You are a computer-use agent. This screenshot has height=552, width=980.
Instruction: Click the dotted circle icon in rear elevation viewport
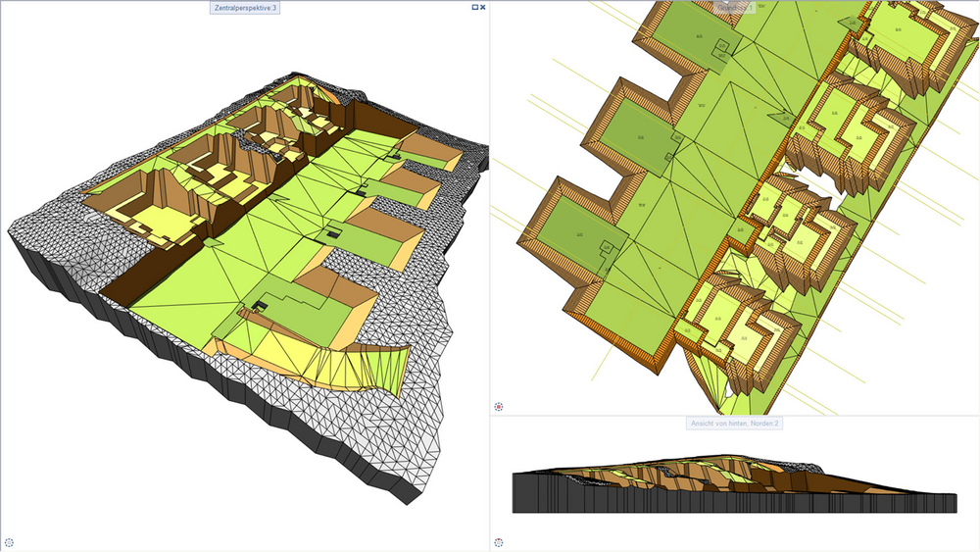pyautogui.click(x=498, y=542)
